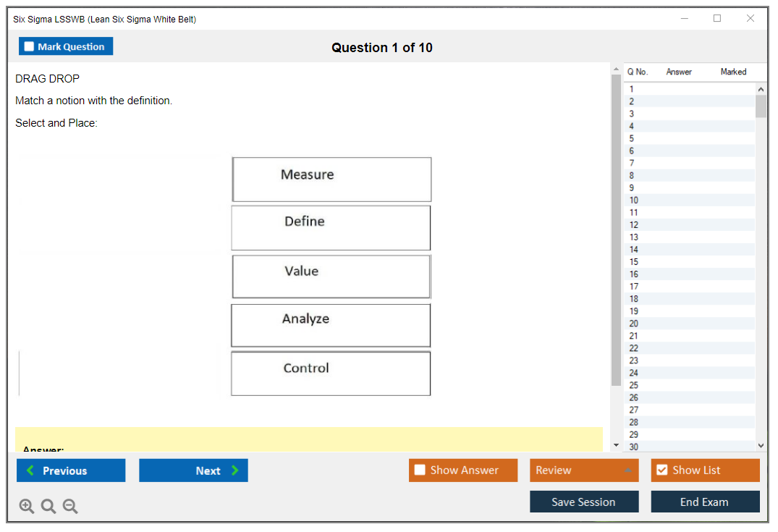Tick the Mark Question checkbox
The width and height of the screenshot is (778, 532).
pos(29,46)
